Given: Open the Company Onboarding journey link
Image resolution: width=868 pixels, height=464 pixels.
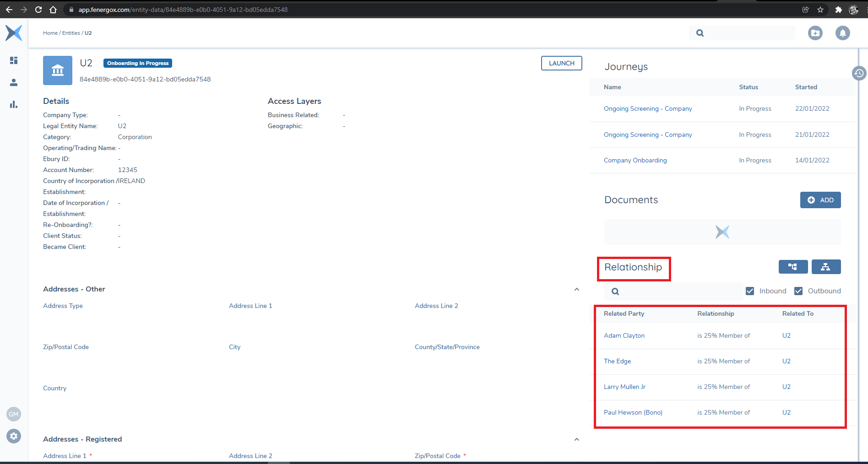Looking at the screenshot, I should (x=635, y=160).
